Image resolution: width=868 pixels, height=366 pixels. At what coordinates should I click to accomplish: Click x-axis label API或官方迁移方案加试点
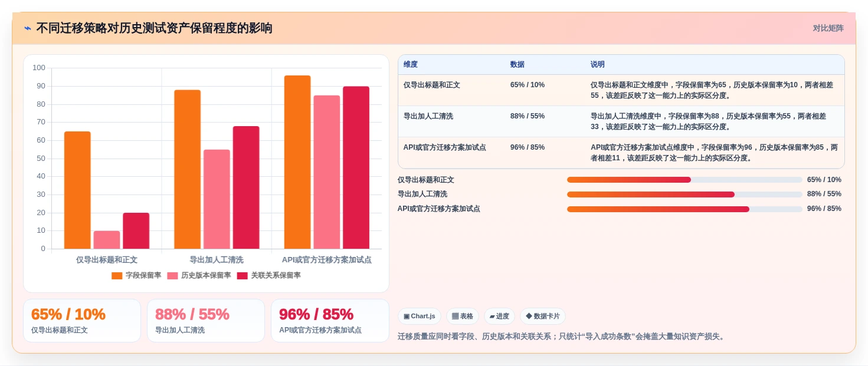coord(327,259)
